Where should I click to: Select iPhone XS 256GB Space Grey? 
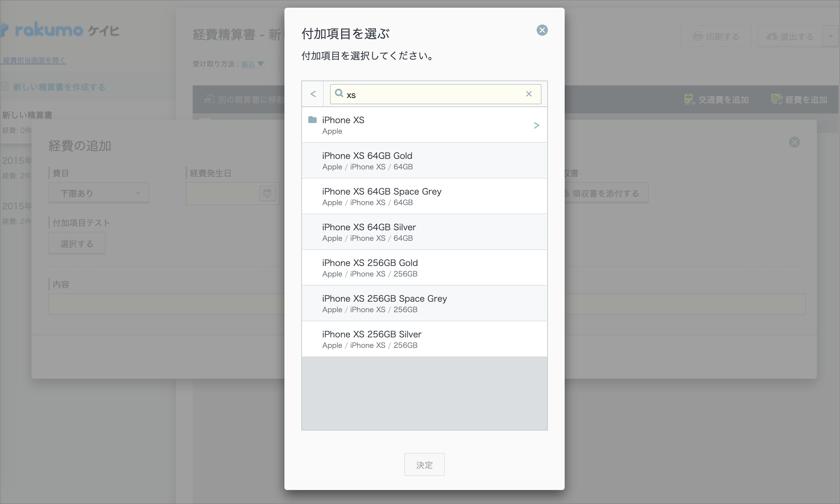tap(424, 303)
